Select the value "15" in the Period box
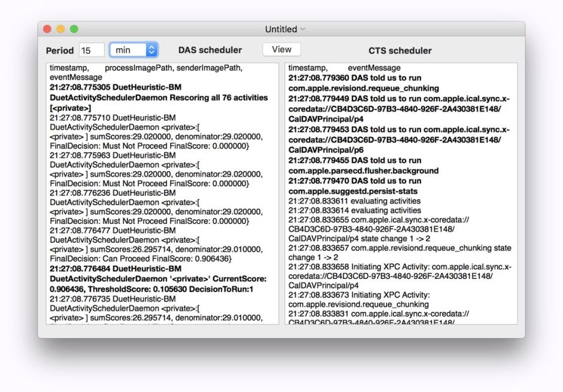Viewport: 563px width, 392px height. click(x=87, y=50)
